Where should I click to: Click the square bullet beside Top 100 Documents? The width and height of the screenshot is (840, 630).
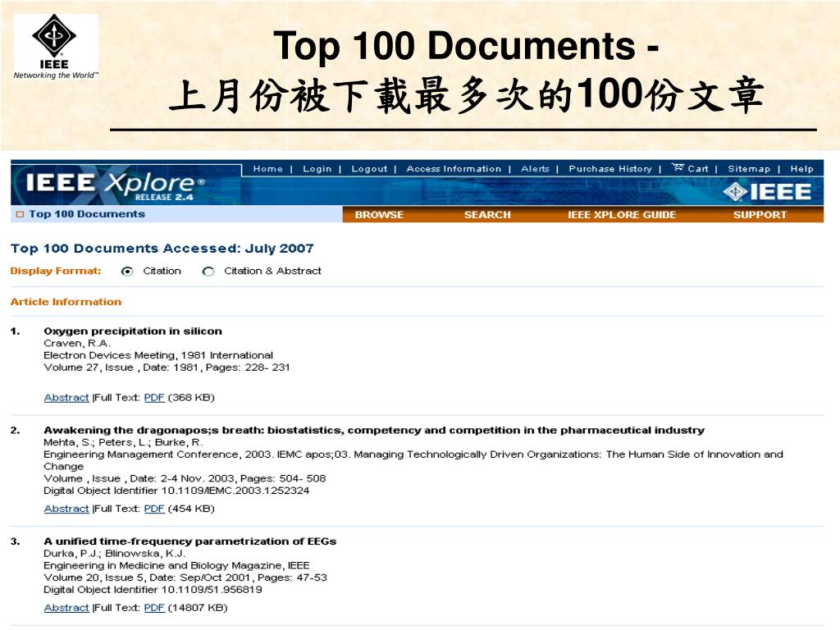pyautogui.click(x=21, y=214)
